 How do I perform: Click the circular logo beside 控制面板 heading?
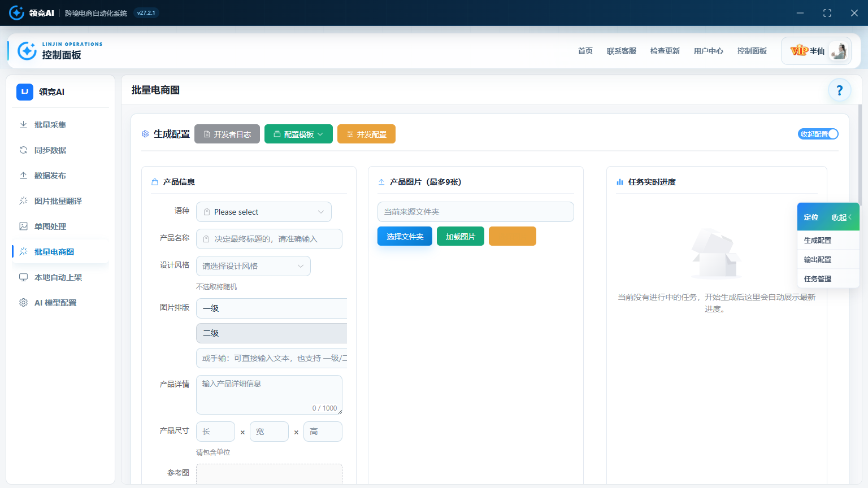pos(27,51)
